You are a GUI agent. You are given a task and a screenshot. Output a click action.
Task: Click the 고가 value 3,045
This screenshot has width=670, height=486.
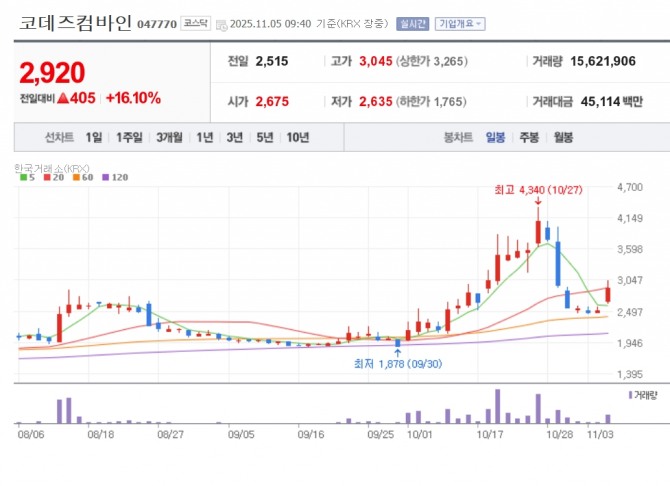(376, 61)
